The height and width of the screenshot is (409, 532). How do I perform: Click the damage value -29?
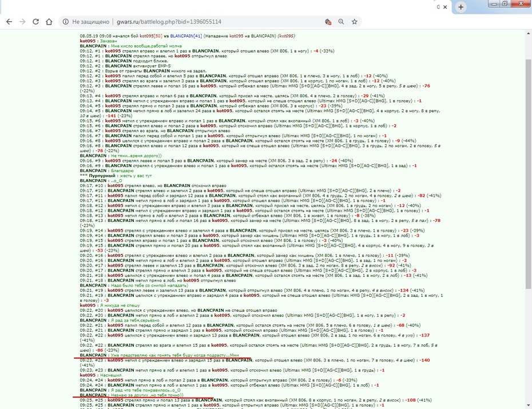[364, 96]
